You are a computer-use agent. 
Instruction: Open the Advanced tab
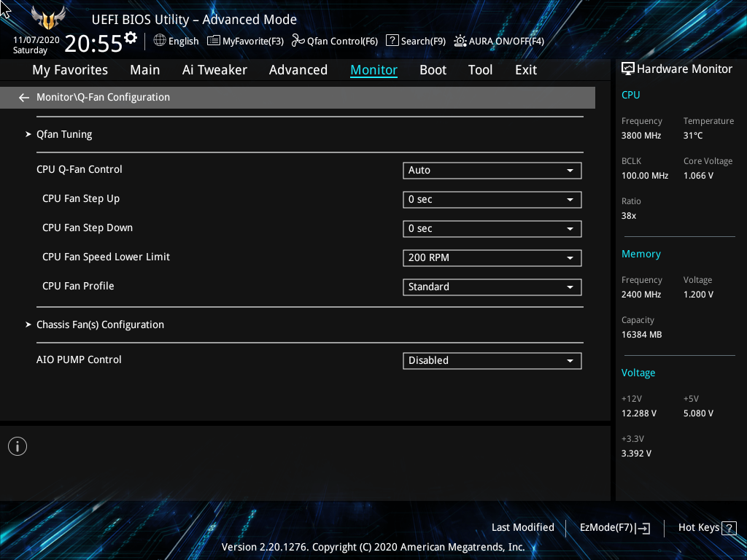coord(298,70)
